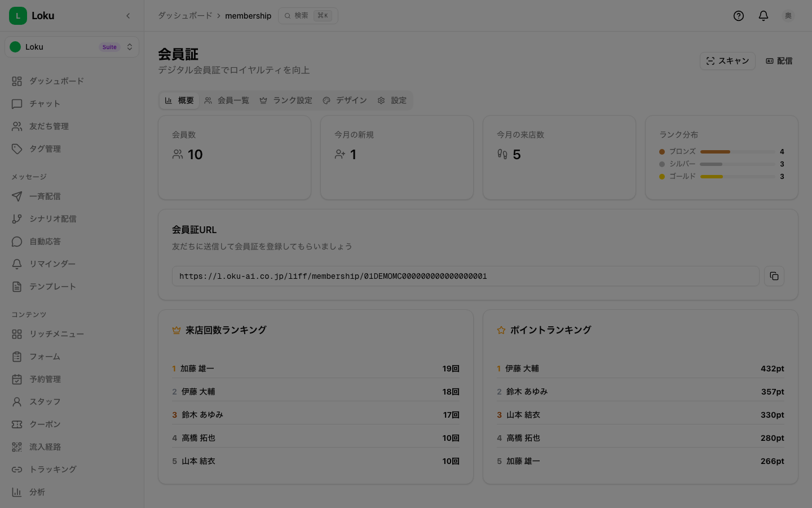812x508 pixels.
Task: Collapse the sidebar with the chevron
Action: tap(128, 16)
